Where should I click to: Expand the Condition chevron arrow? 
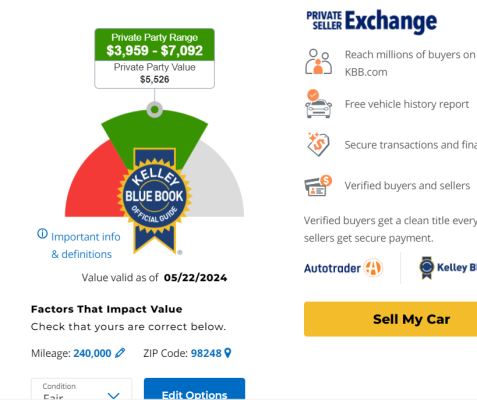[114, 395]
